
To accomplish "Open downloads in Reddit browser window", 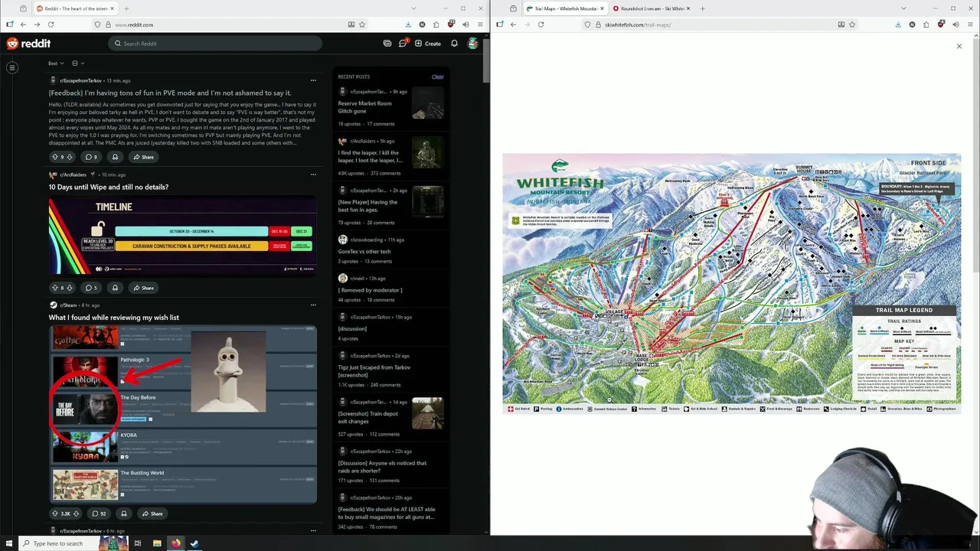I will tap(408, 24).
